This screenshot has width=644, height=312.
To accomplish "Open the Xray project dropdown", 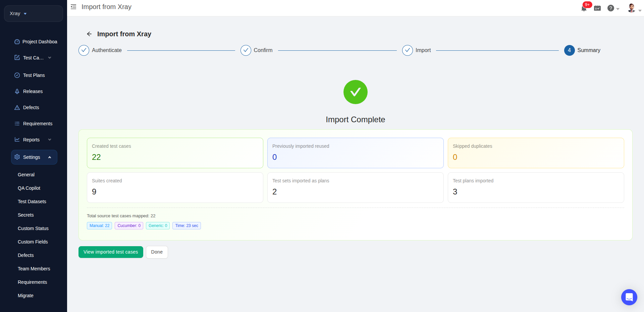I will click(x=34, y=13).
